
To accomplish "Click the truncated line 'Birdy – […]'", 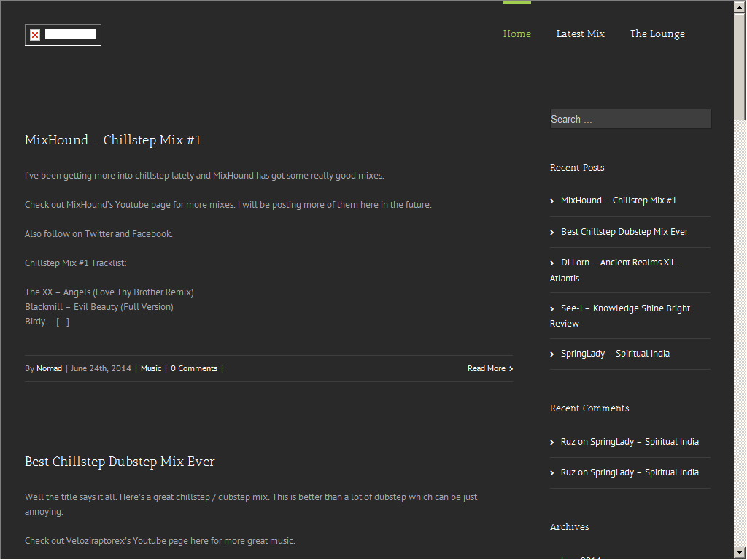I will pyautogui.click(x=47, y=322).
